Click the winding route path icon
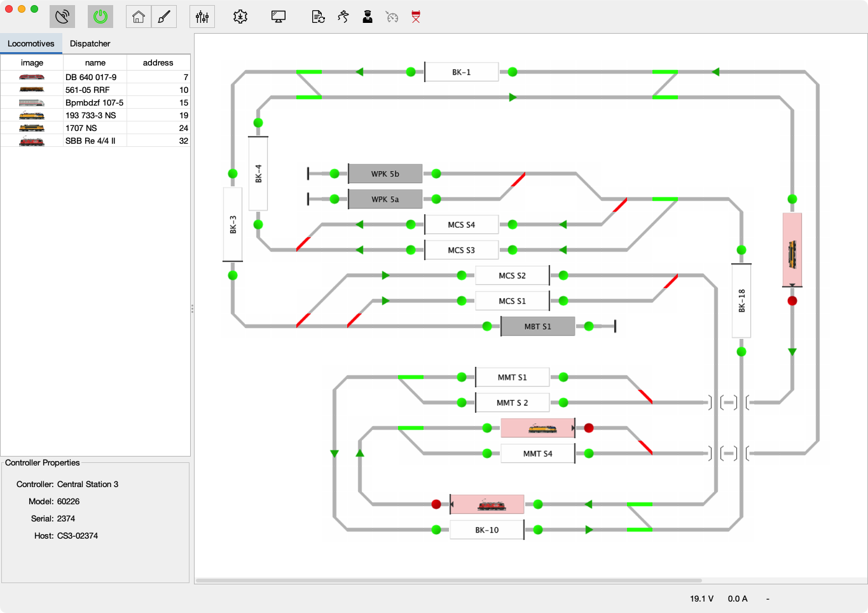Viewport: 868px width, 613px height. click(343, 17)
